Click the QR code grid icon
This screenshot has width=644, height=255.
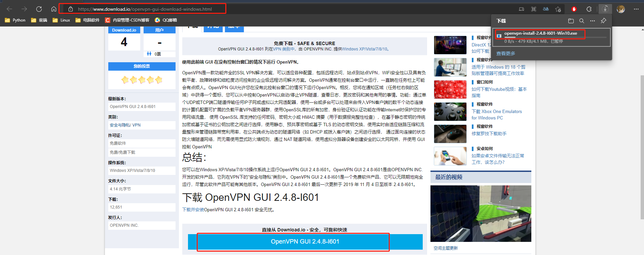click(x=534, y=9)
